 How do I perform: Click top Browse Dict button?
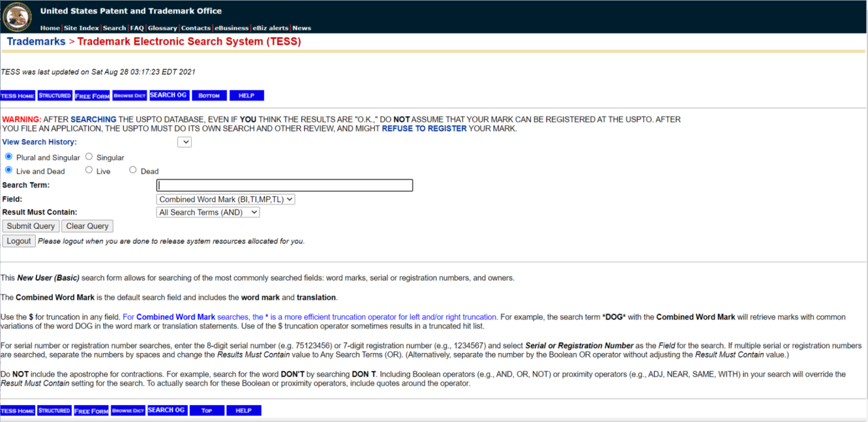coord(129,96)
